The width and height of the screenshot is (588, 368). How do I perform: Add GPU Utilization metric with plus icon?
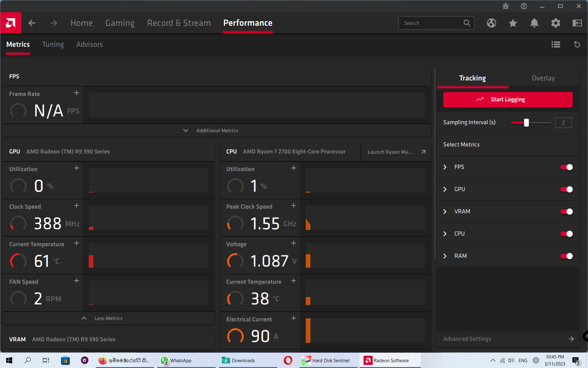(x=77, y=168)
